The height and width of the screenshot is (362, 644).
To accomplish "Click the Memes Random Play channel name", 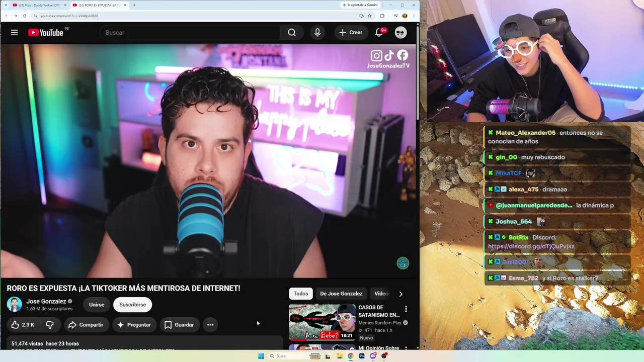I will coord(380,323).
